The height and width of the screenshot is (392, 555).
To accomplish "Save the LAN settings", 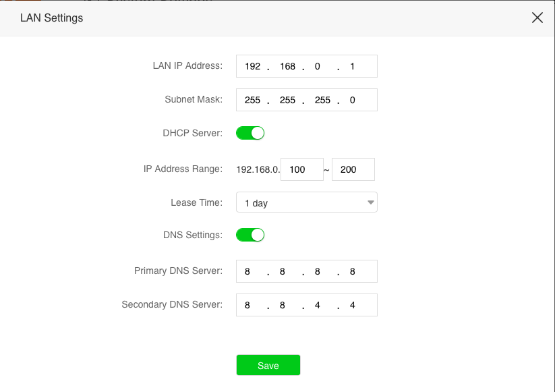I will (268, 365).
